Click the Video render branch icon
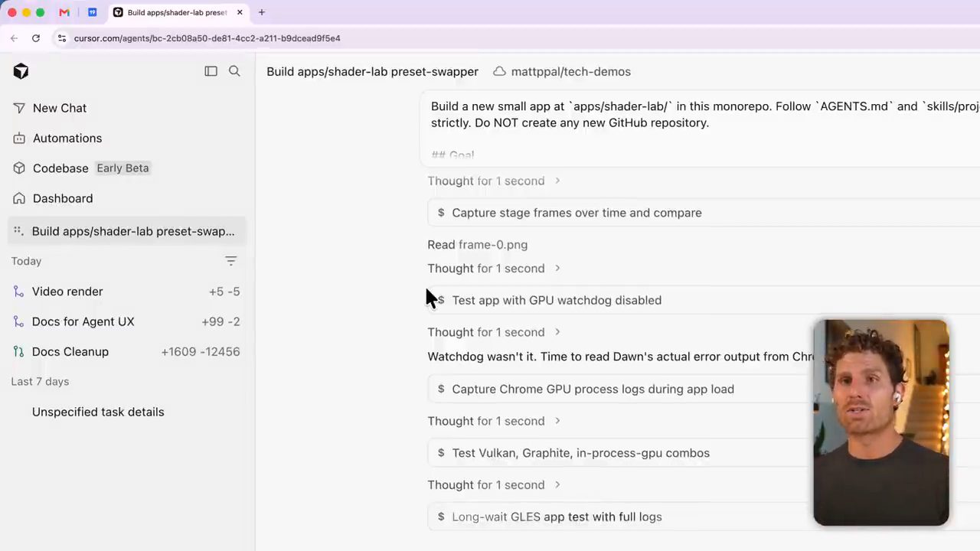The height and width of the screenshot is (551, 980). pos(18,292)
